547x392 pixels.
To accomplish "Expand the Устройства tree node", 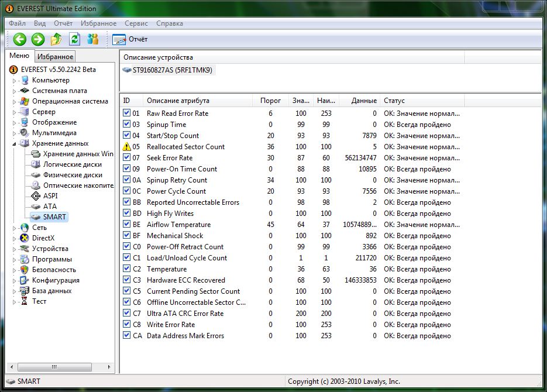I will point(14,249).
